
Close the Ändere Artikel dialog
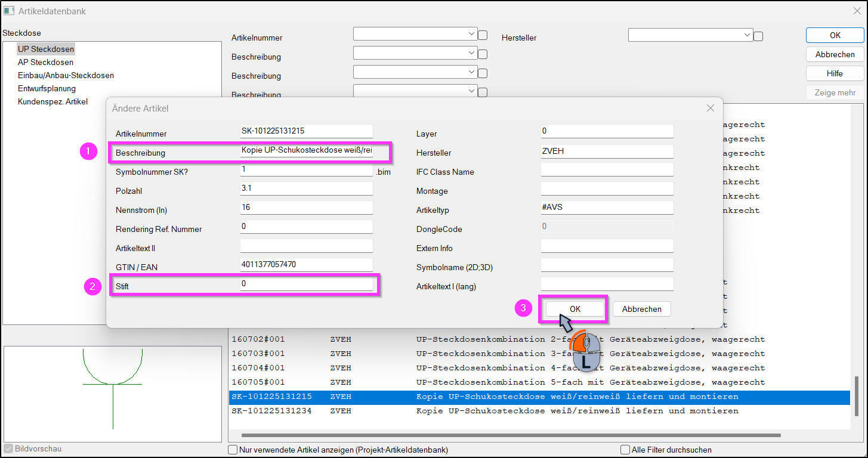[710, 108]
